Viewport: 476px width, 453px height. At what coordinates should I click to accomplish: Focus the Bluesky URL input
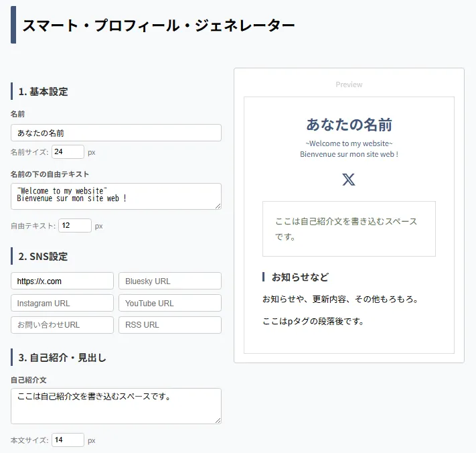pyautogui.click(x=170, y=281)
